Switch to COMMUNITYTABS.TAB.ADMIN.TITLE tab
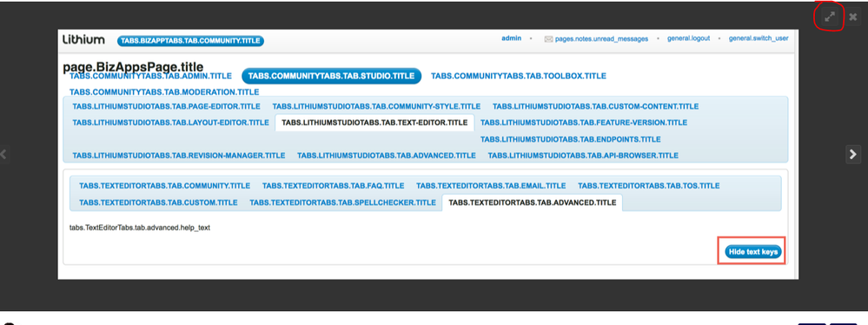 150,76
